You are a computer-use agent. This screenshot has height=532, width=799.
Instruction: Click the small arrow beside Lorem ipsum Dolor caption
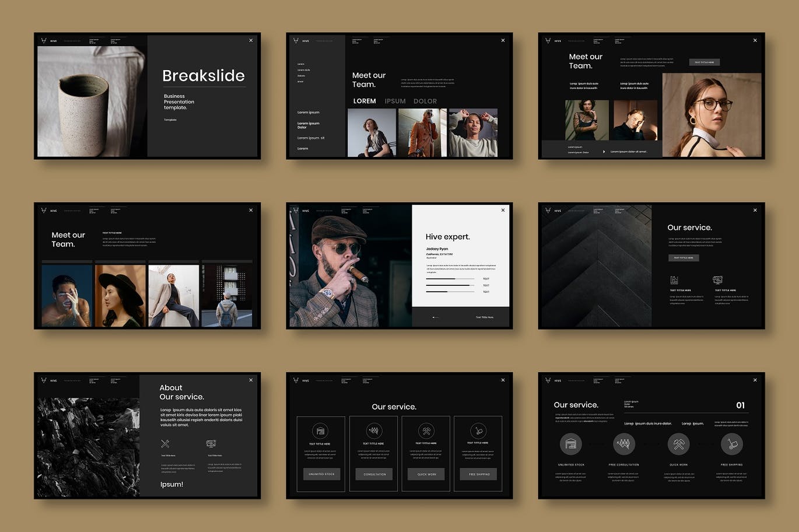point(604,152)
